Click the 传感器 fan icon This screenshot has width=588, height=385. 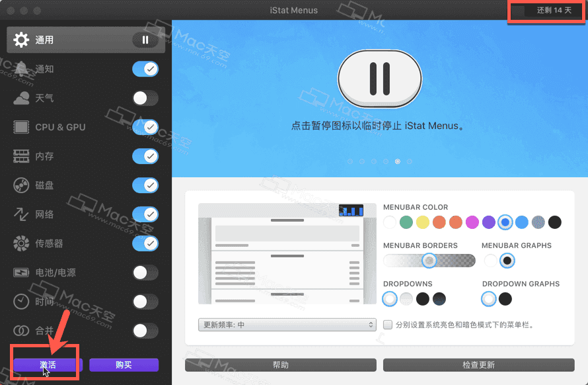pyautogui.click(x=21, y=243)
